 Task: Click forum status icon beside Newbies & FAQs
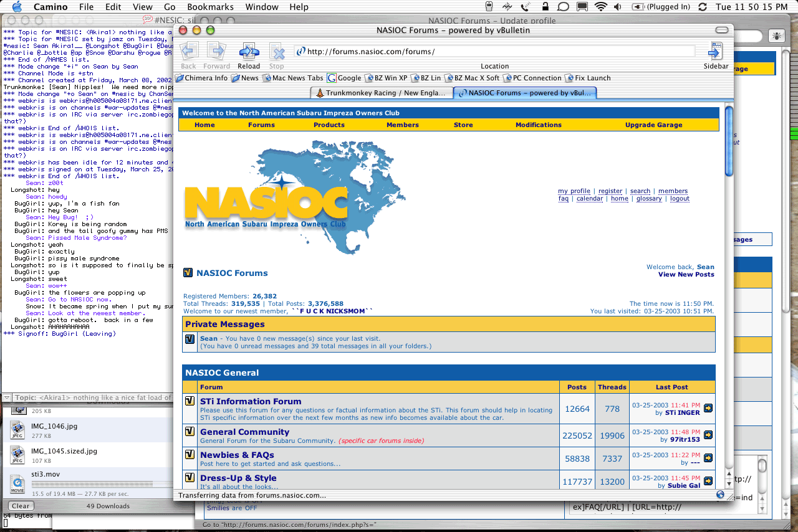coord(190,455)
